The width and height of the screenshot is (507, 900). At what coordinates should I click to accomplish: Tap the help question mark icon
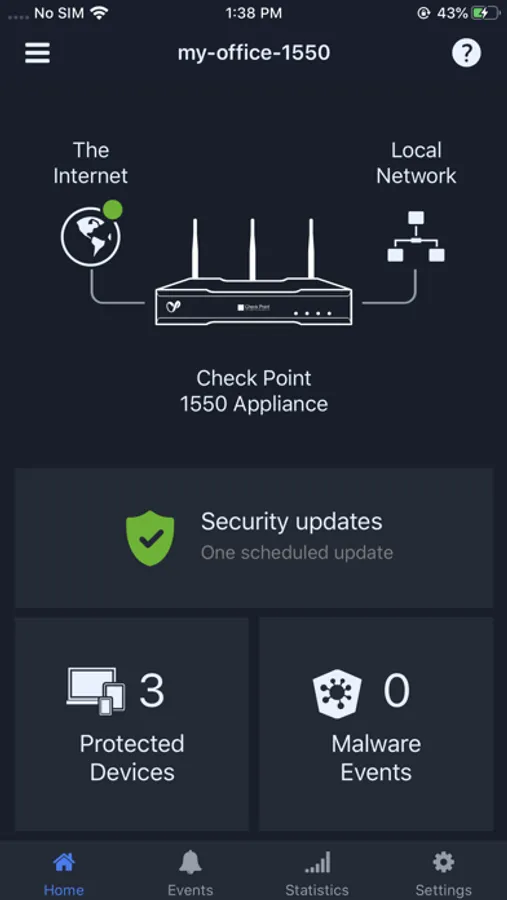[466, 53]
